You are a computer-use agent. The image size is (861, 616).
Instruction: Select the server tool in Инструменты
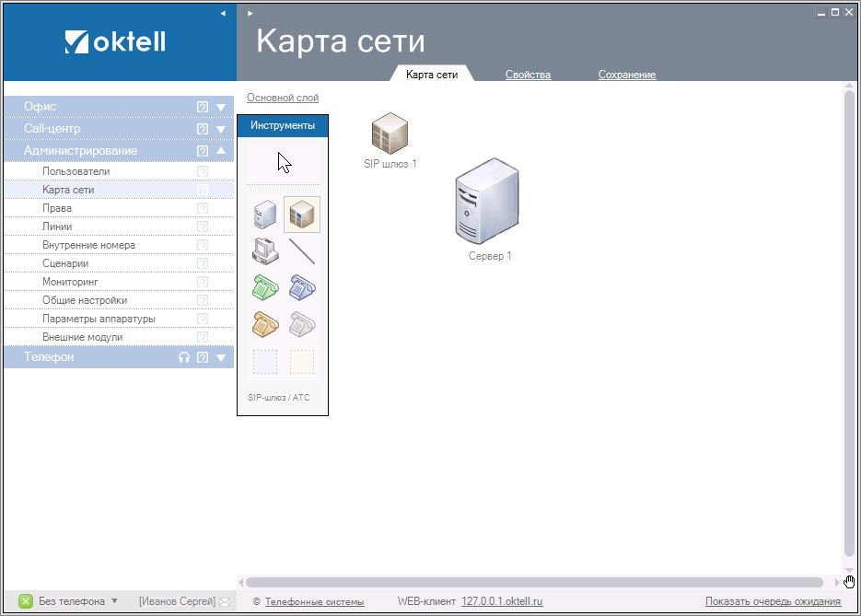pos(265,215)
